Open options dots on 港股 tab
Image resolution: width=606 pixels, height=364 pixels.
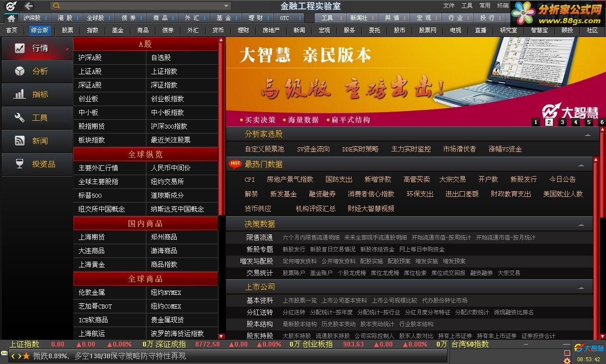pos(78,18)
